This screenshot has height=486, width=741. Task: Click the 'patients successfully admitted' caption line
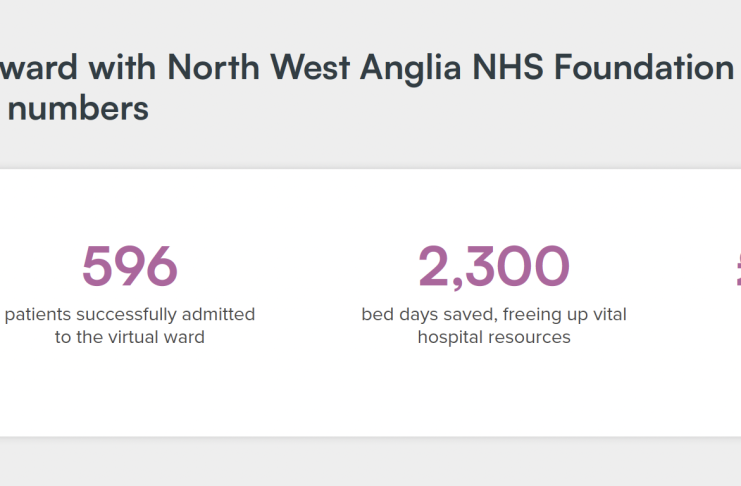[130, 314]
